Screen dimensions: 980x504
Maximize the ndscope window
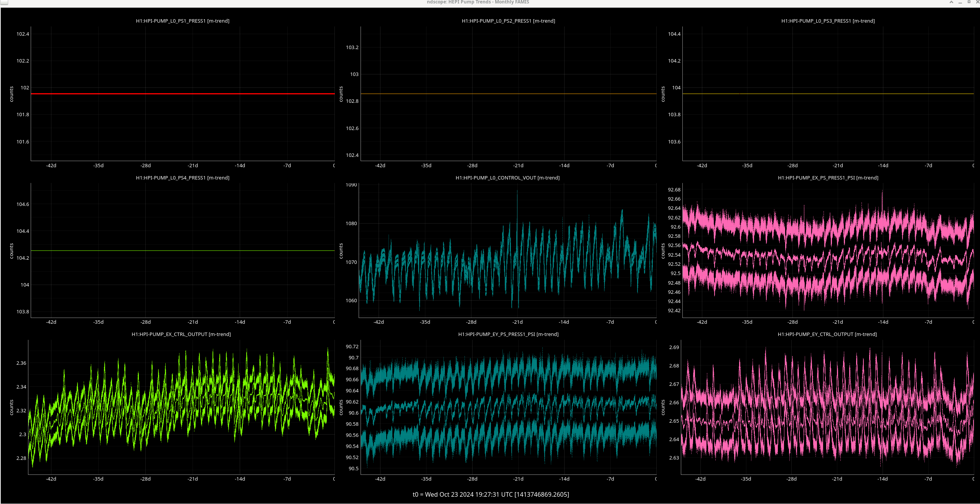point(969,2)
